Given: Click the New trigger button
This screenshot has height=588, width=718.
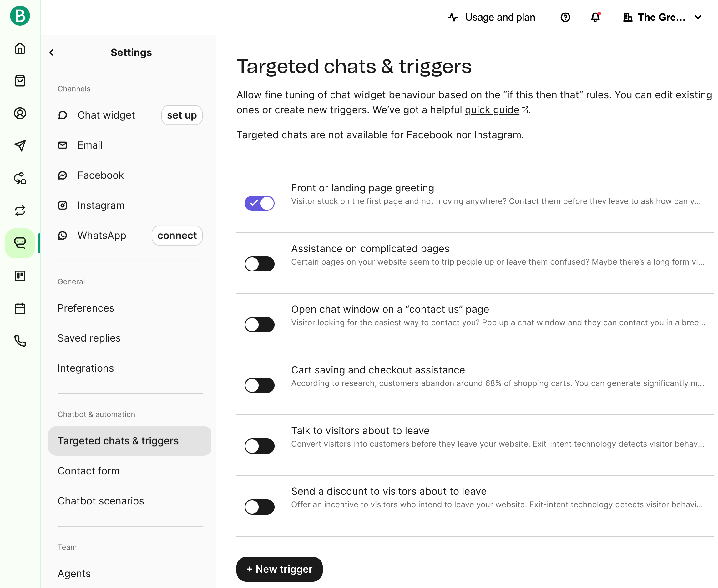Looking at the screenshot, I should 279,569.
